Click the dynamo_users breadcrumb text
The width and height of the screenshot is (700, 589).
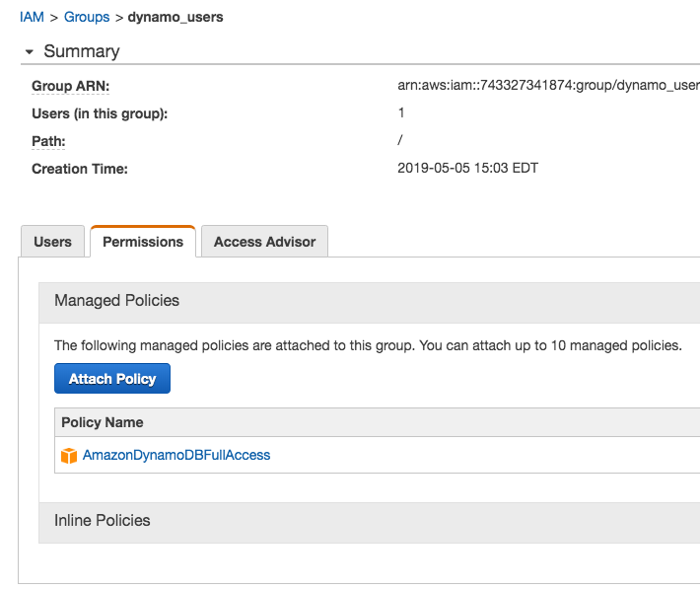pos(175,17)
